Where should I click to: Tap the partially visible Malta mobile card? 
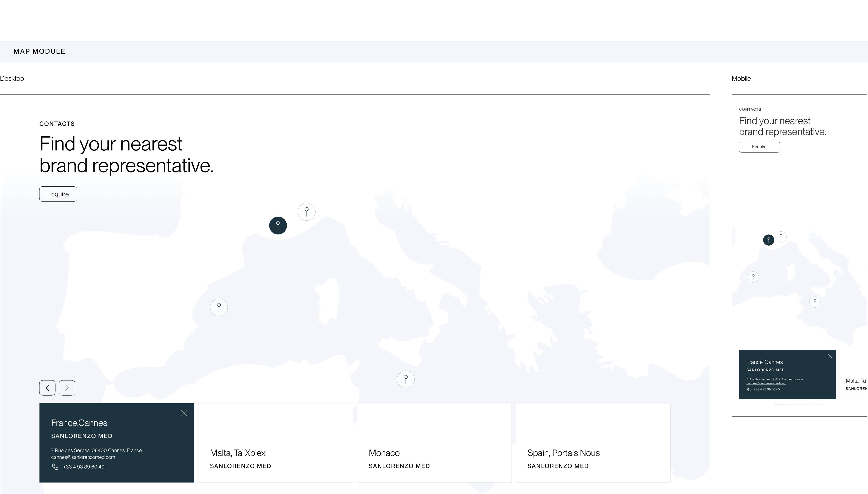click(853, 375)
